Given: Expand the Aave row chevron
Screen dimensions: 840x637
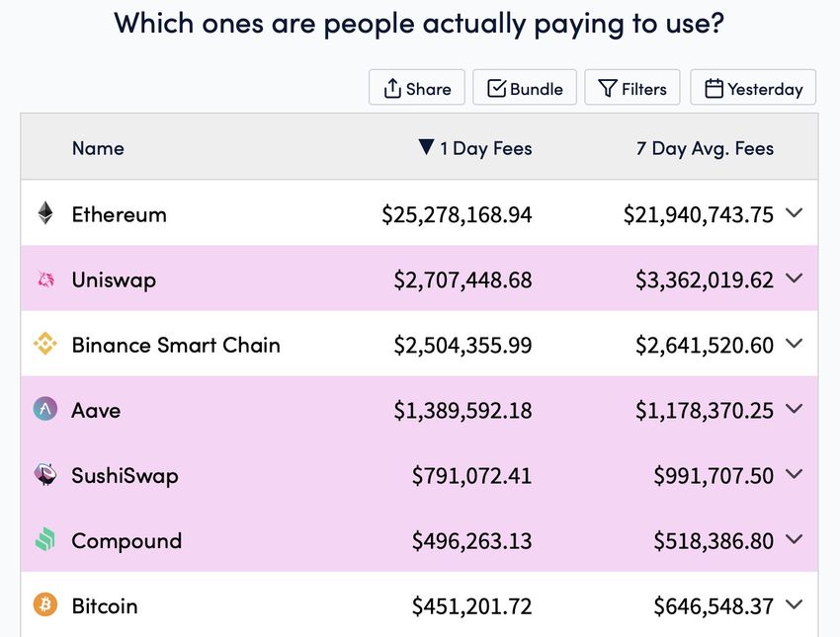Looking at the screenshot, I should coord(794,410).
